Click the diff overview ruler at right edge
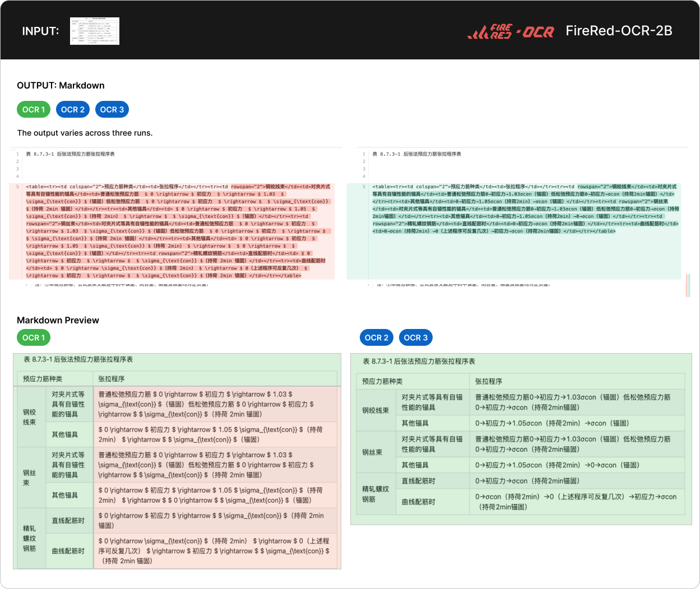Image resolution: width=700 pixels, height=589 pixels. (x=688, y=286)
